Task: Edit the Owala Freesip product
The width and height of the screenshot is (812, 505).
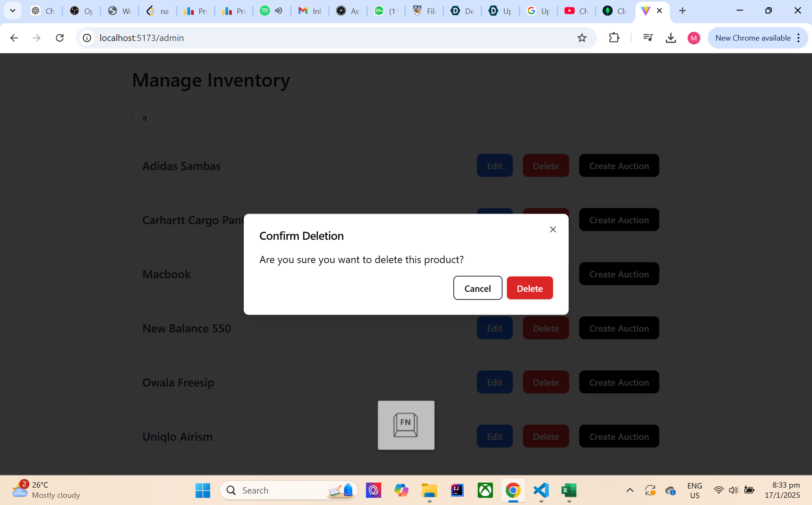Action: tap(495, 382)
